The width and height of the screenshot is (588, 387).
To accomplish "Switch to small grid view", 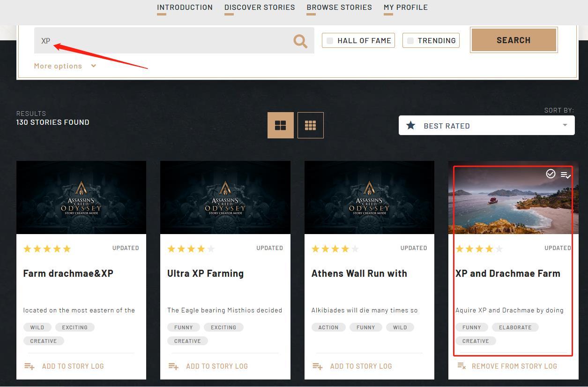I will pyautogui.click(x=310, y=125).
